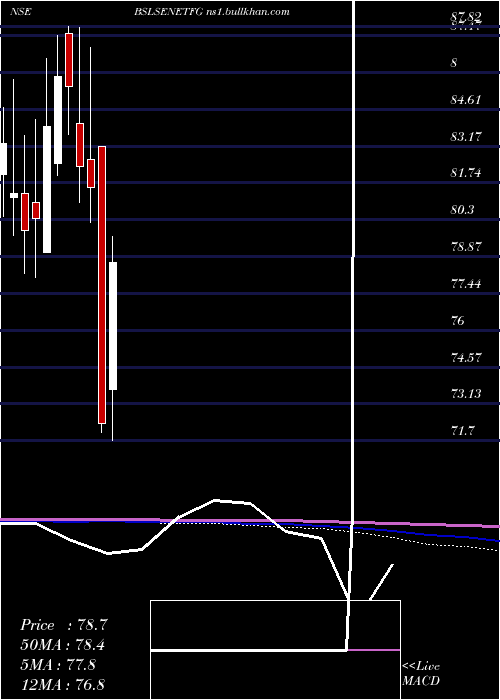The width and height of the screenshot is (500, 700).
Task: Click the NSE exchange label
Action: [x=20, y=12]
